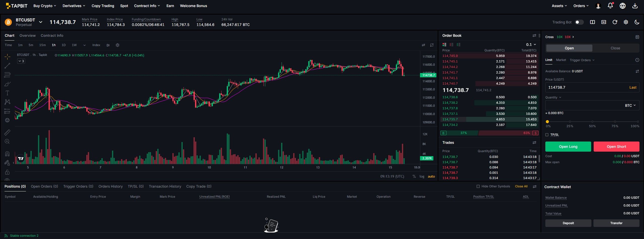Screen dimensions: 644x239
Task: Click the Open Long button
Action: coord(568,147)
